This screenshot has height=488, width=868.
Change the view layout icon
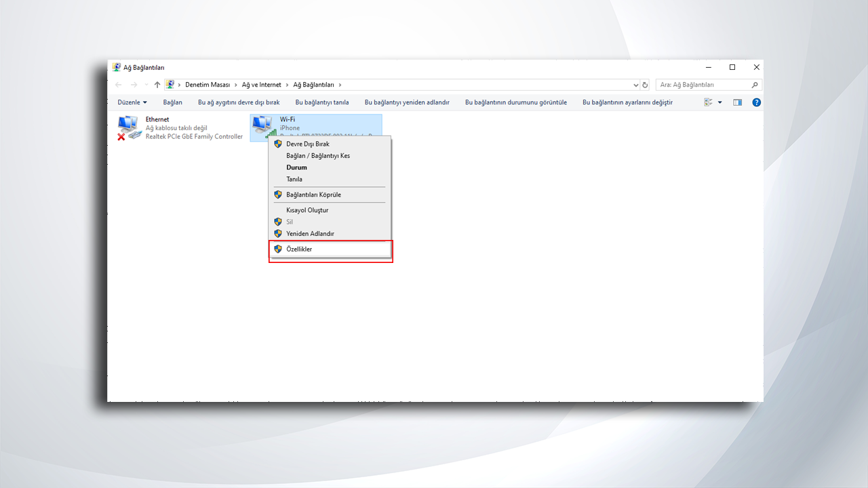point(709,102)
